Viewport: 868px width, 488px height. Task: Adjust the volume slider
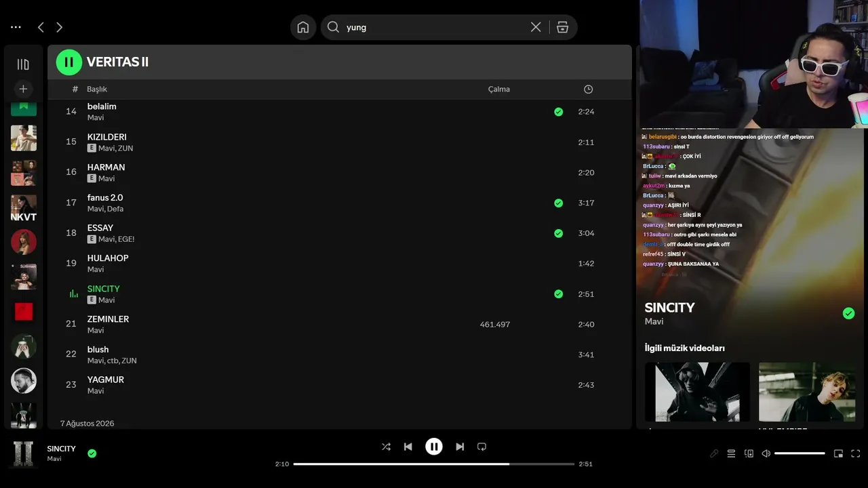click(x=800, y=453)
